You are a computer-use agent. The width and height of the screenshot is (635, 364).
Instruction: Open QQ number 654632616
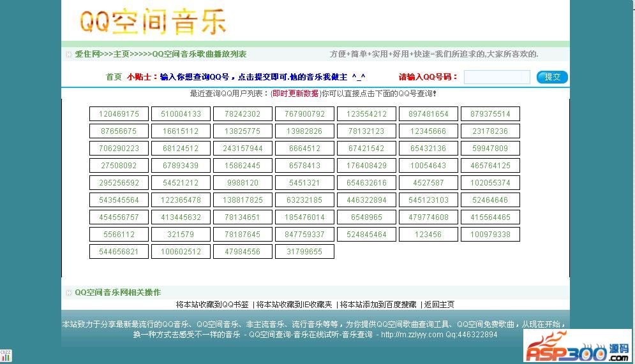click(x=367, y=183)
